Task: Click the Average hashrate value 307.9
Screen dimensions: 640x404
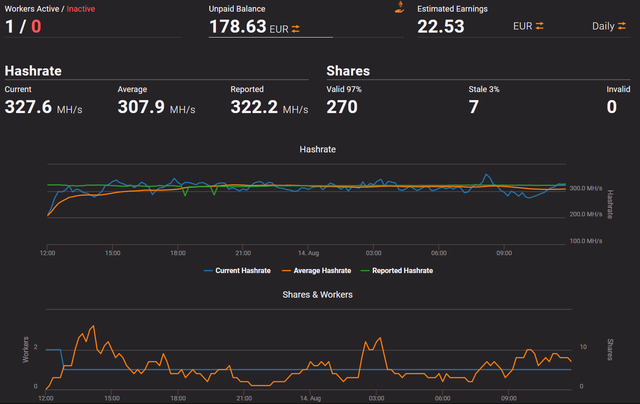Action: click(x=141, y=107)
